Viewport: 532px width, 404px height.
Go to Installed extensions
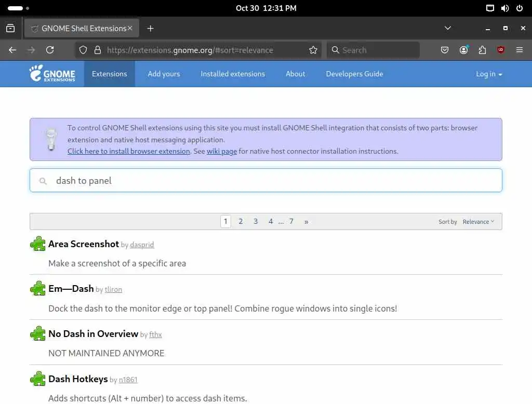(233, 74)
